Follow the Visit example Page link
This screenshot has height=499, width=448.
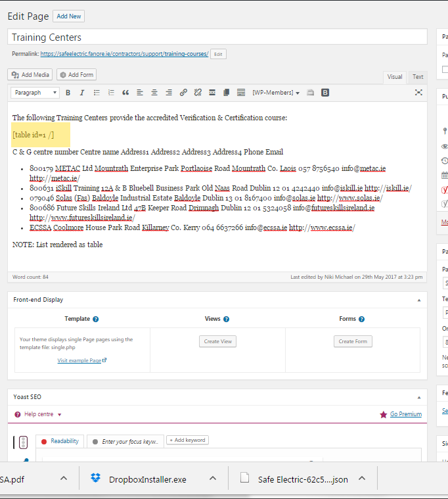tap(81, 360)
